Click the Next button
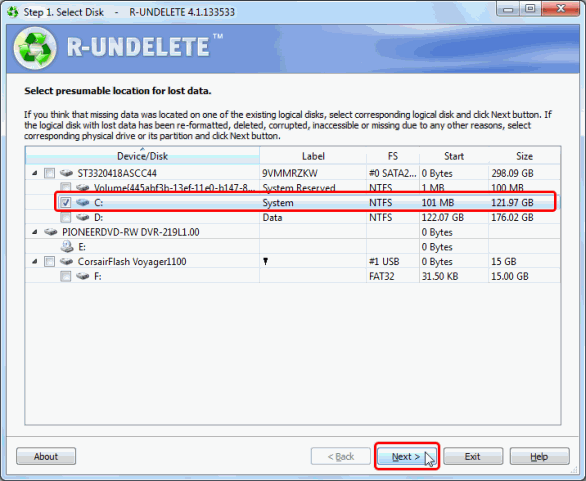586x481 pixels. coord(407,457)
